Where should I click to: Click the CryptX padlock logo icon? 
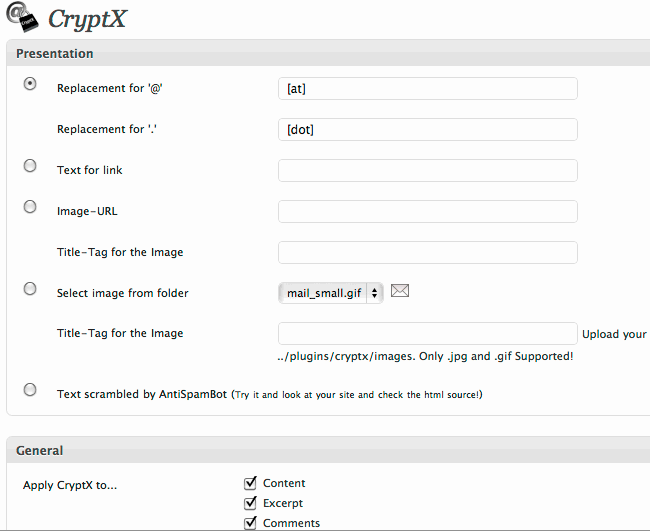pyautogui.click(x=22, y=17)
